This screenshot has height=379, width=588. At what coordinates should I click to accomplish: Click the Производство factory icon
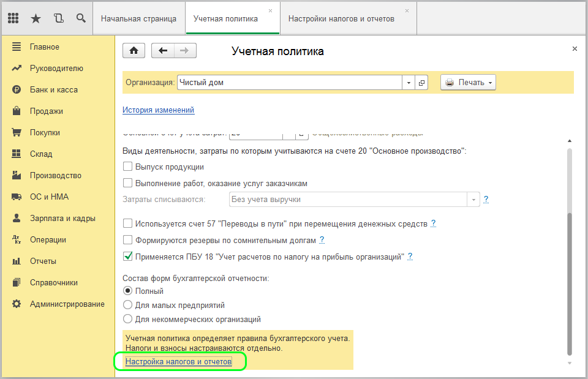pos(16,175)
